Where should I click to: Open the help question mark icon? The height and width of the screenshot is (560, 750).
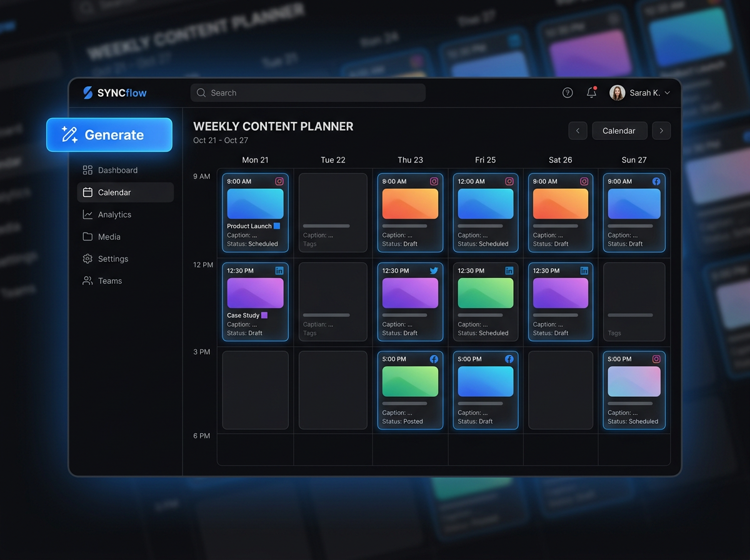[x=567, y=92]
